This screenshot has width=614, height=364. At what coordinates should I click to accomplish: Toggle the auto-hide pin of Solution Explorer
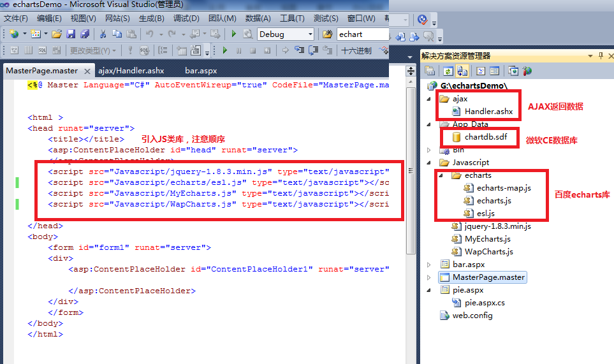(x=601, y=56)
